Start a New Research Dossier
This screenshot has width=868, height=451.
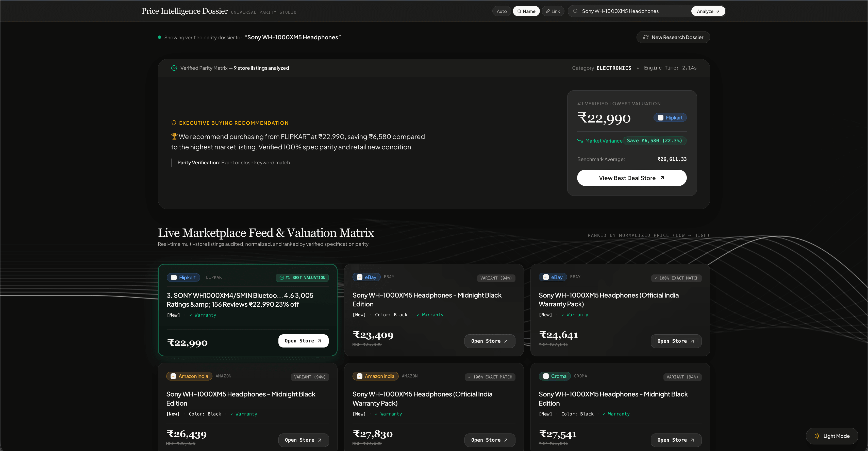click(673, 37)
